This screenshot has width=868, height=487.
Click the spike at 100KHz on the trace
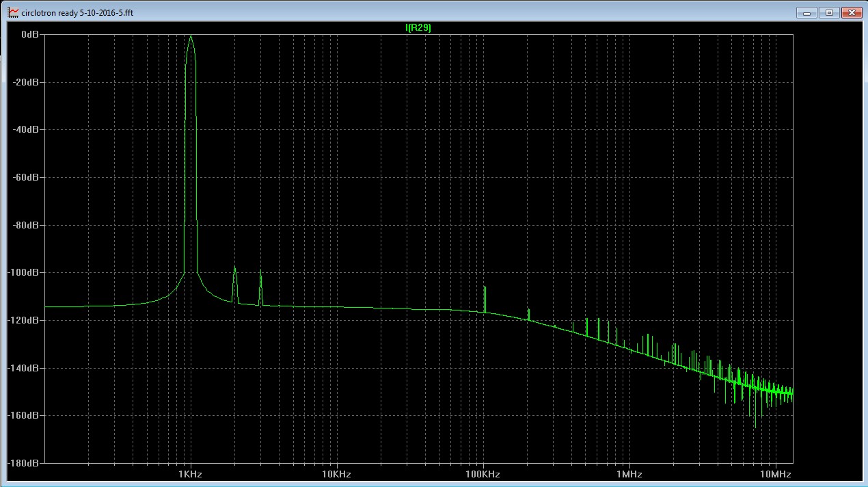[x=485, y=299]
